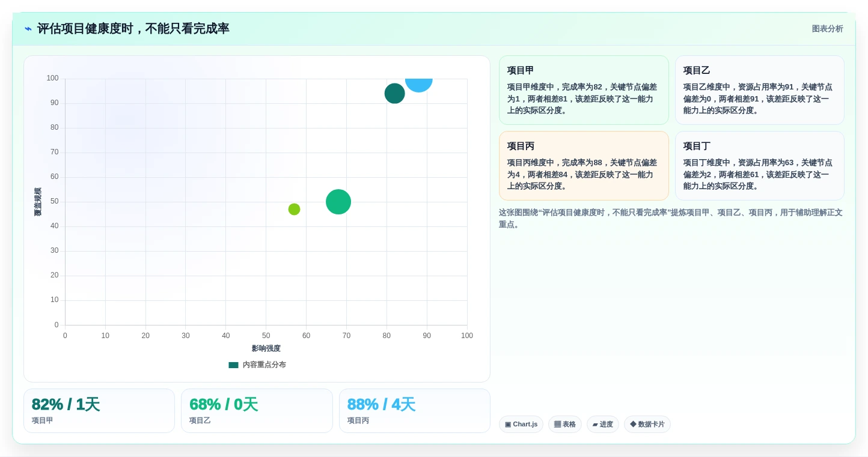This screenshot has width=868, height=457.
Task: Select the dark teal bubble at 82
Action: pyautogui.click(x=394, y=94)
